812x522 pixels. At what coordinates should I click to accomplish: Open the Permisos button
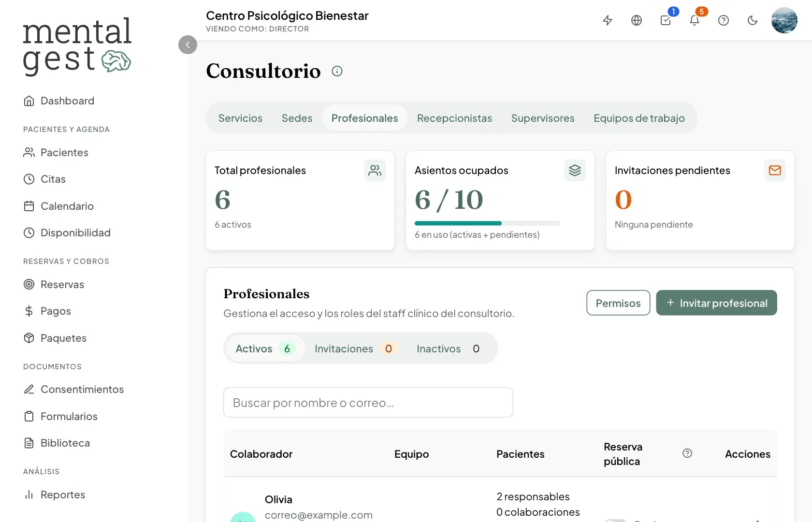pos(618,303)
